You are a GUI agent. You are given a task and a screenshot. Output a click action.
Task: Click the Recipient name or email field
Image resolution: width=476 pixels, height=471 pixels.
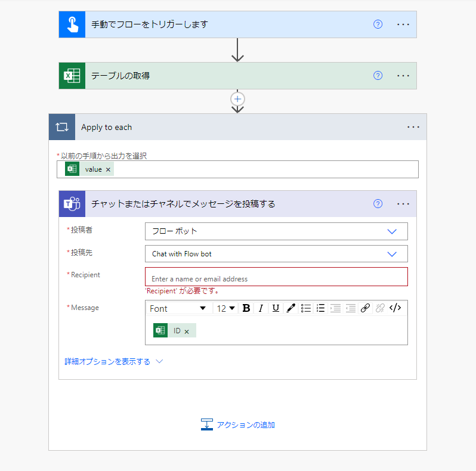point(276,278)
